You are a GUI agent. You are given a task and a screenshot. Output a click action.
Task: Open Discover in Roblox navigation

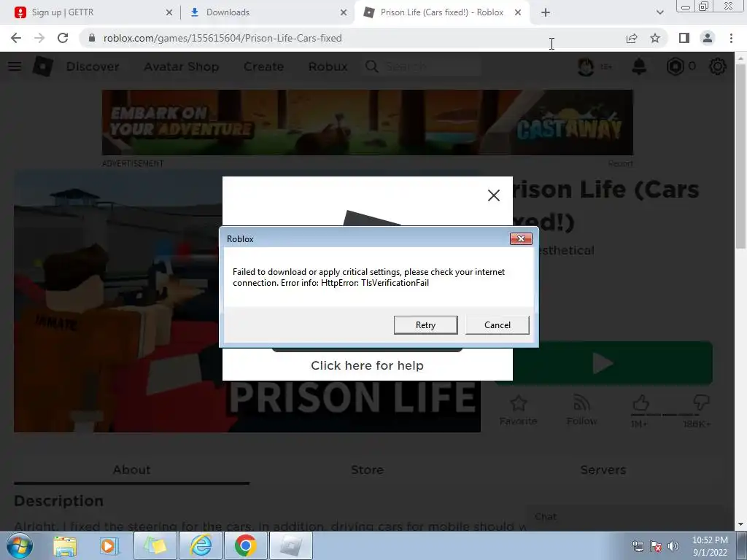pos(93,66)
